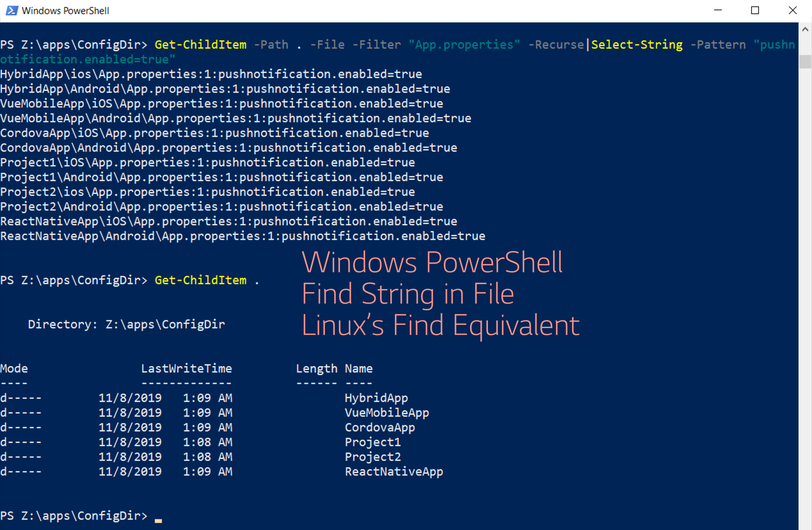Select the Get-ChildItem command text
Screen dimensions: 812x530
point(200,44)
